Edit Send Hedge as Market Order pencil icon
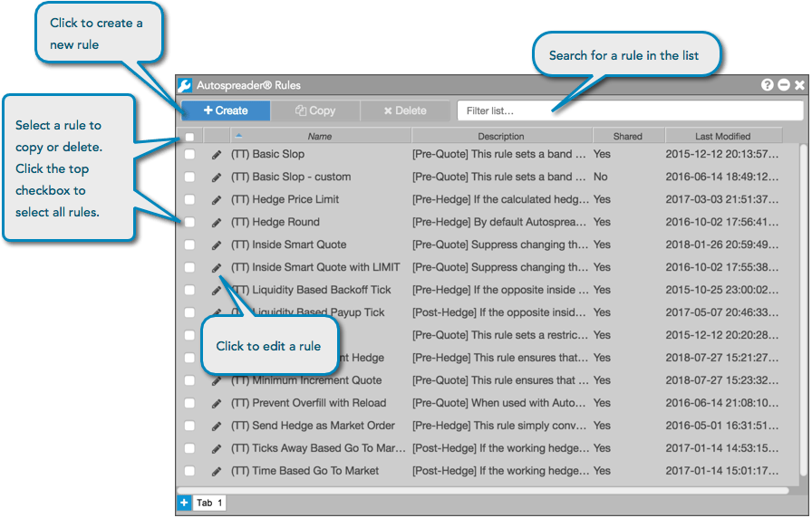 click(217, 427)
